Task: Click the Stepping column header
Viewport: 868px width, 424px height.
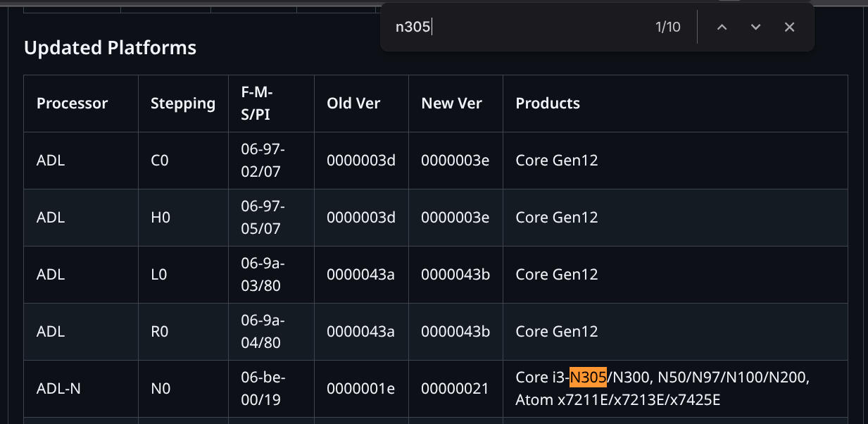Action: [x=183, y=104]
